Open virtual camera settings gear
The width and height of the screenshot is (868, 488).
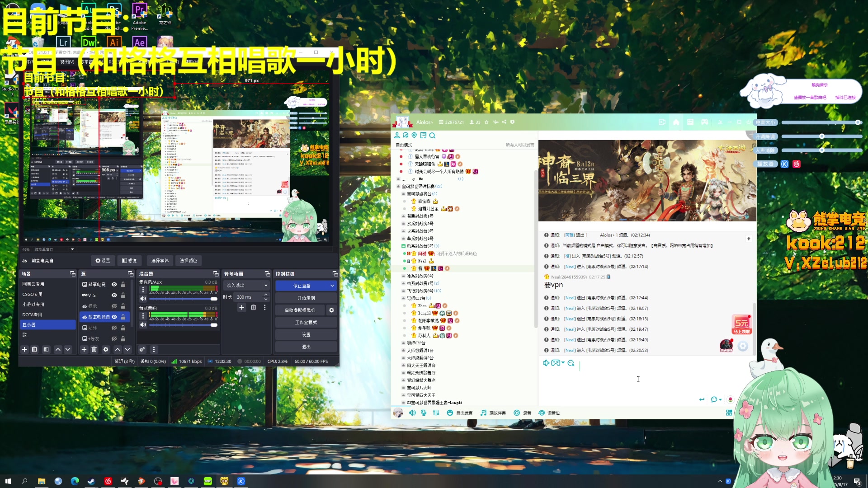tap(331, 310)
